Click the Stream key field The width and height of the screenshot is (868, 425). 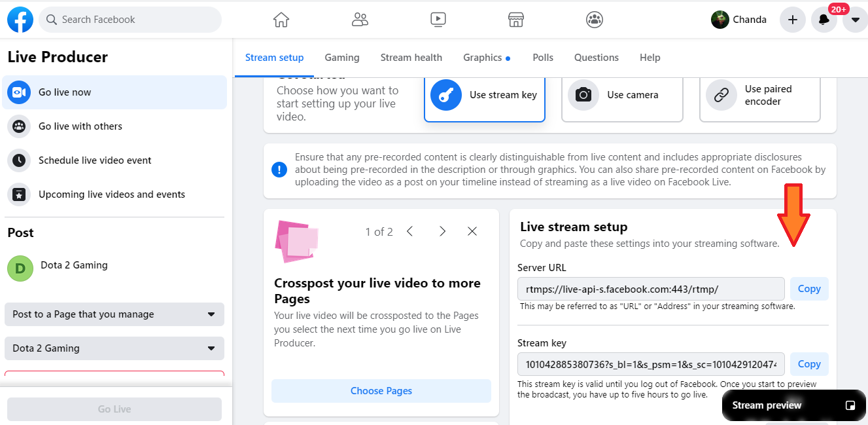coord(651,364)
